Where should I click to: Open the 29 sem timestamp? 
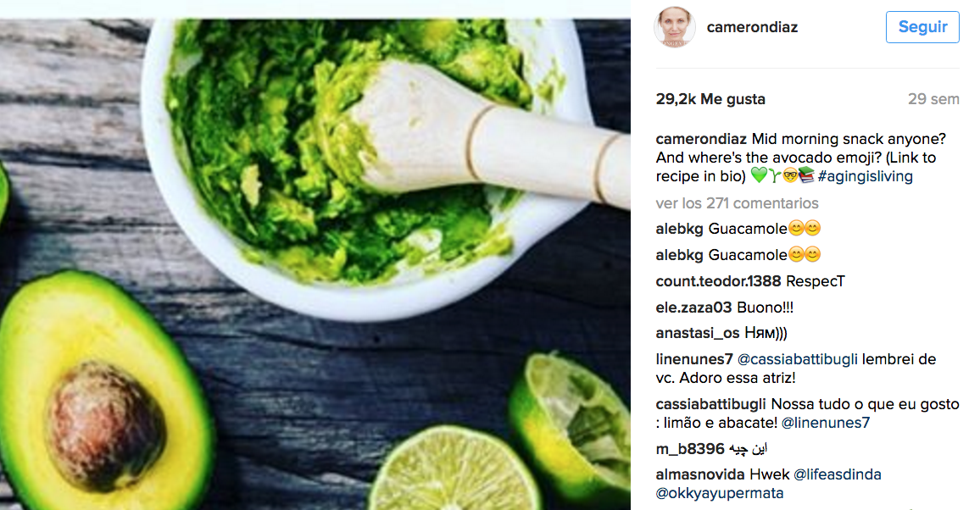click(x=933, y=99)
